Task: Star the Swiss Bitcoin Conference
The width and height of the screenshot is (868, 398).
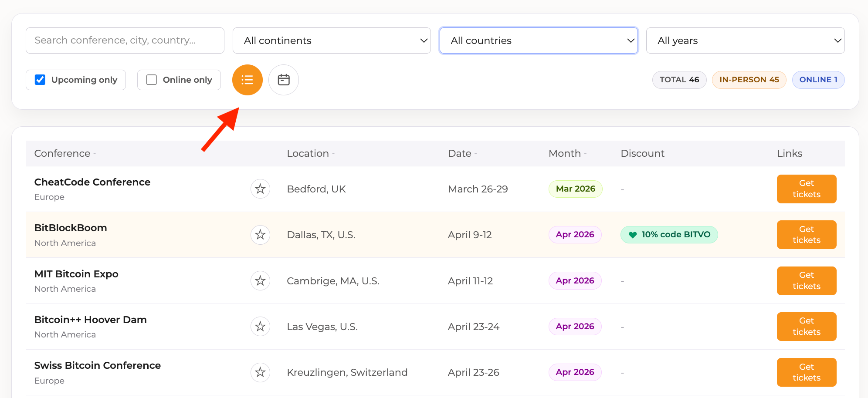Action: point(260,372)
